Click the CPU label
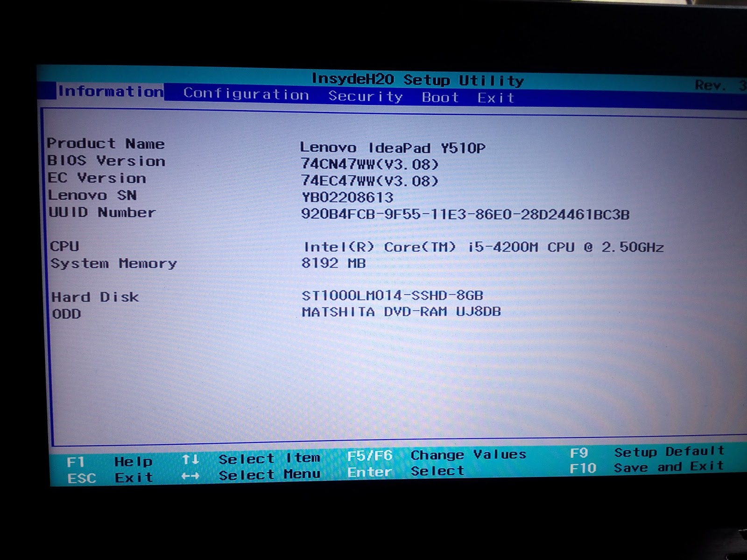This screenshot has width=747, height=560. tap(64, 246)
